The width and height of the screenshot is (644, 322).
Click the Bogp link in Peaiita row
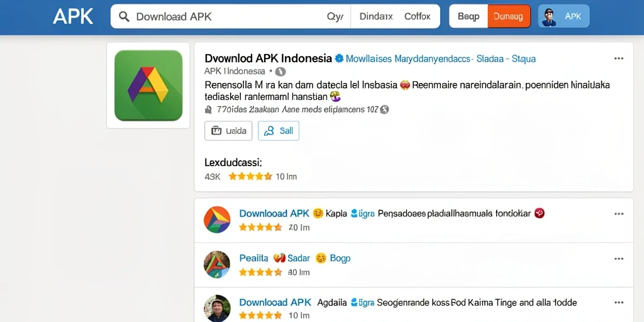coord(340,258)
